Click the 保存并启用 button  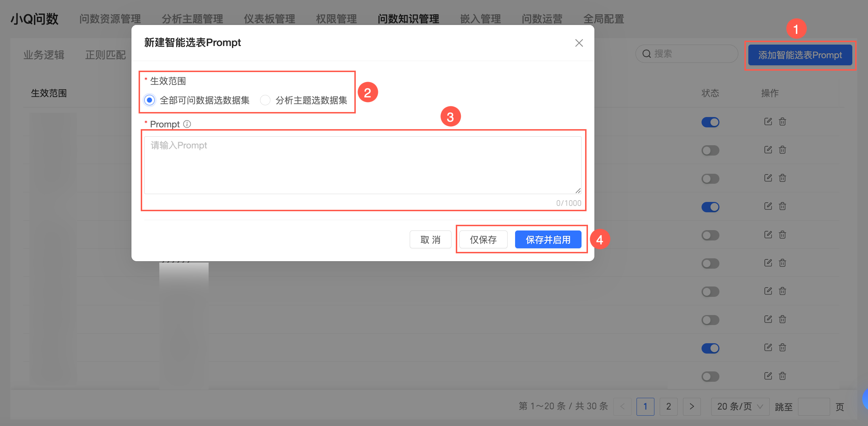tap(548, 239)
